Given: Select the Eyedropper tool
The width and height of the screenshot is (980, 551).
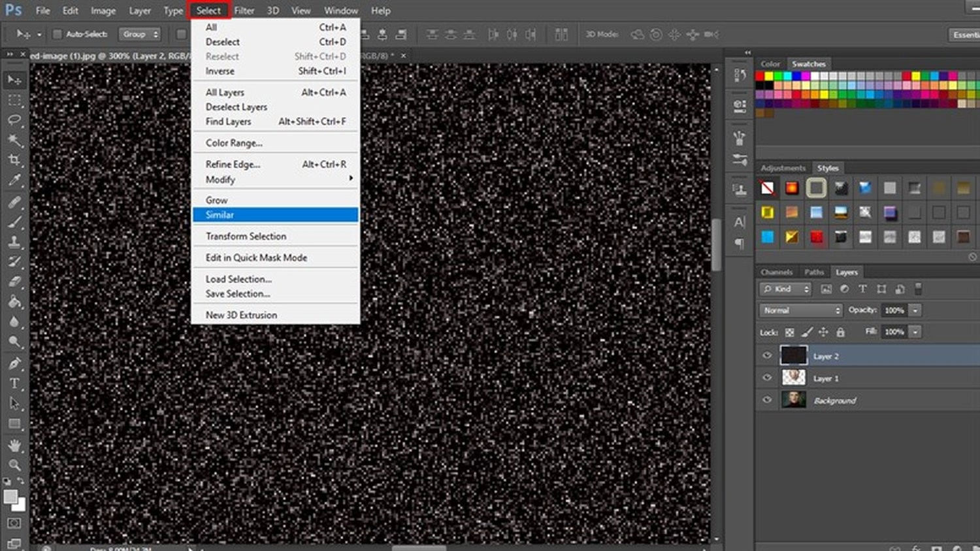Looking at the screenshot, I should tap(14, 180).
